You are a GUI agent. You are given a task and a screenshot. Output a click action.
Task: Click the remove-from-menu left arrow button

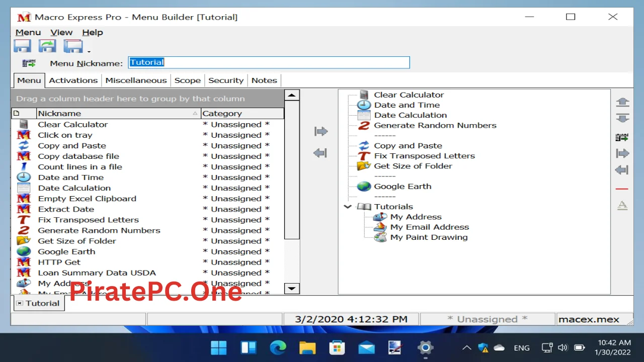(320, 153)
